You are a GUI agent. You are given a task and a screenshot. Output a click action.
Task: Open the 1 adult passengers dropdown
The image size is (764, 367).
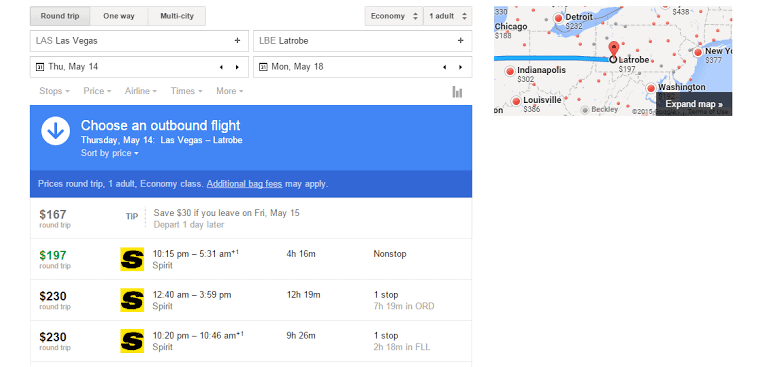point(448,16)
